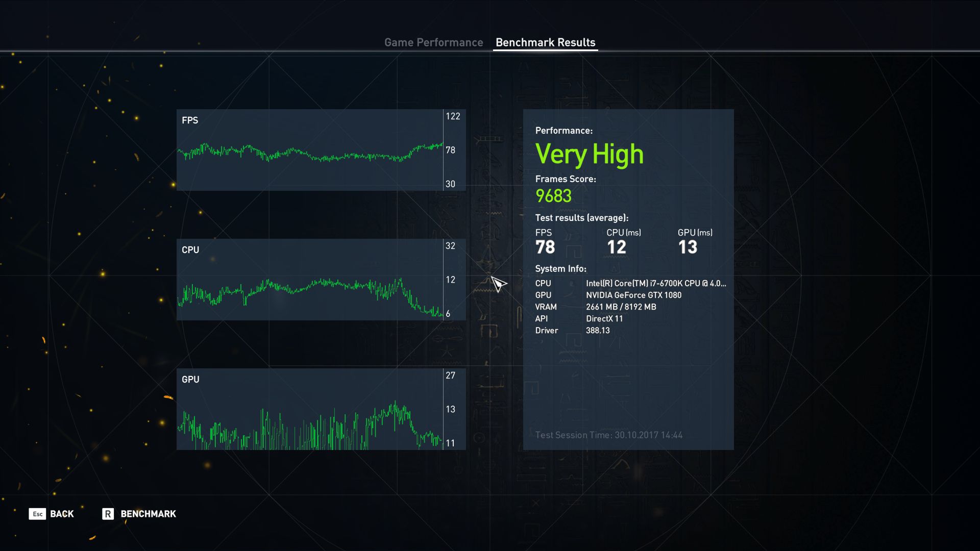980x551 pixels.
Task: Click the Intel Core i7-6700K CPU entry
Action: [655, 283]
